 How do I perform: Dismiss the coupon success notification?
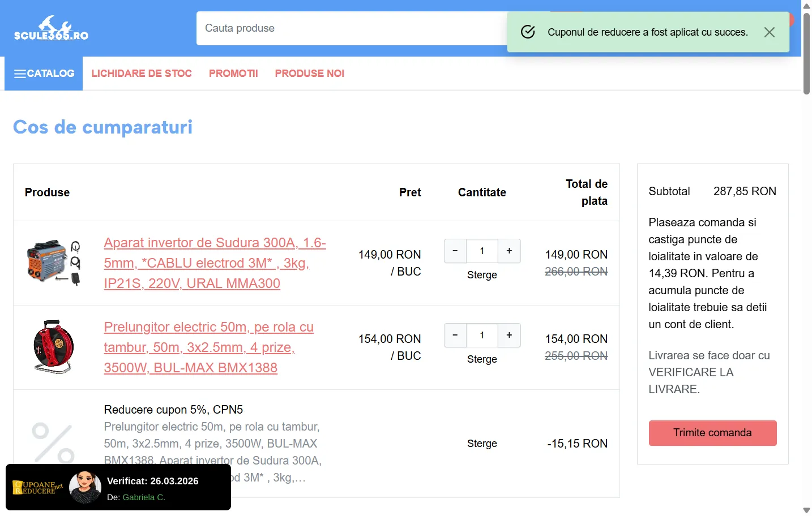(769, 32)
